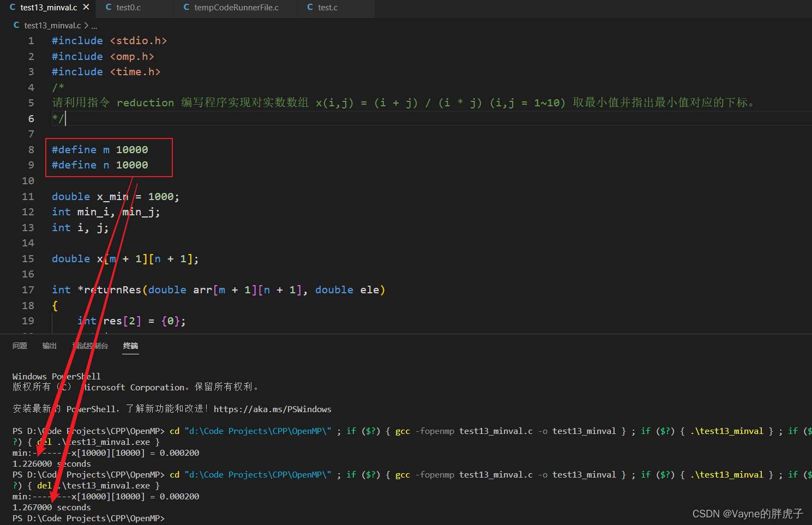Click the 'double x_min = 1000;' line
Image resolution: width=812 pixels, height=525 pixels.
(116, 197)
